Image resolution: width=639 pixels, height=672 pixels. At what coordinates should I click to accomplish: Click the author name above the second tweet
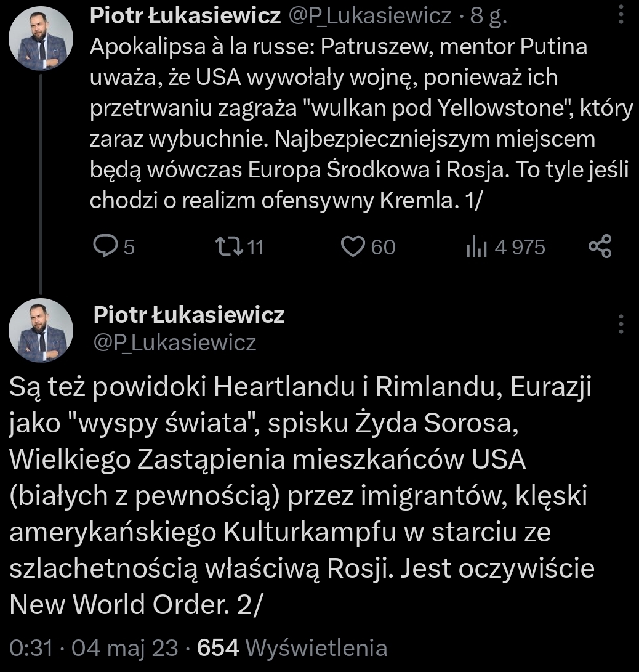point(189,315)
